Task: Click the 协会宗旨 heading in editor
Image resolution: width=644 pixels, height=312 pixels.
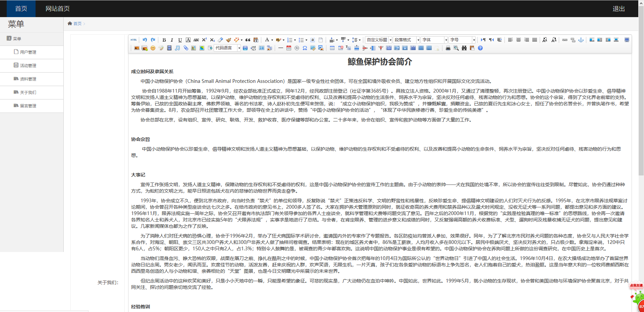Action: [x=141, y=139]
